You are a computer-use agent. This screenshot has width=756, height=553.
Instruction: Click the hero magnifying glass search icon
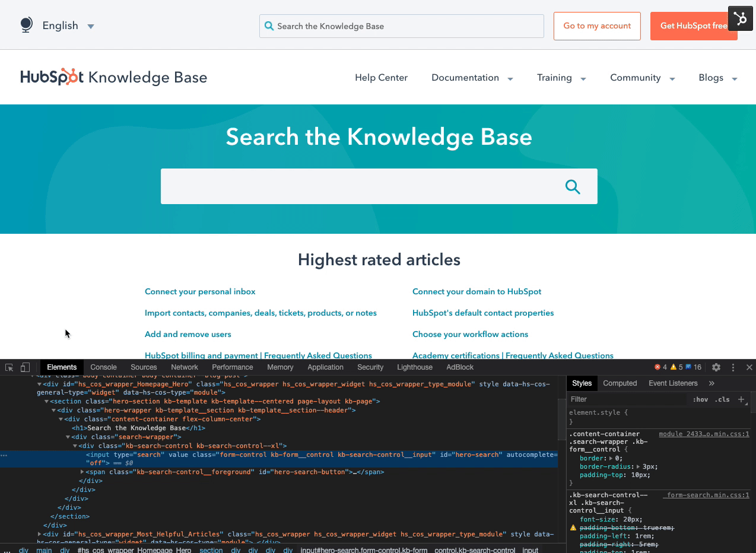click(x=573, y=187)
